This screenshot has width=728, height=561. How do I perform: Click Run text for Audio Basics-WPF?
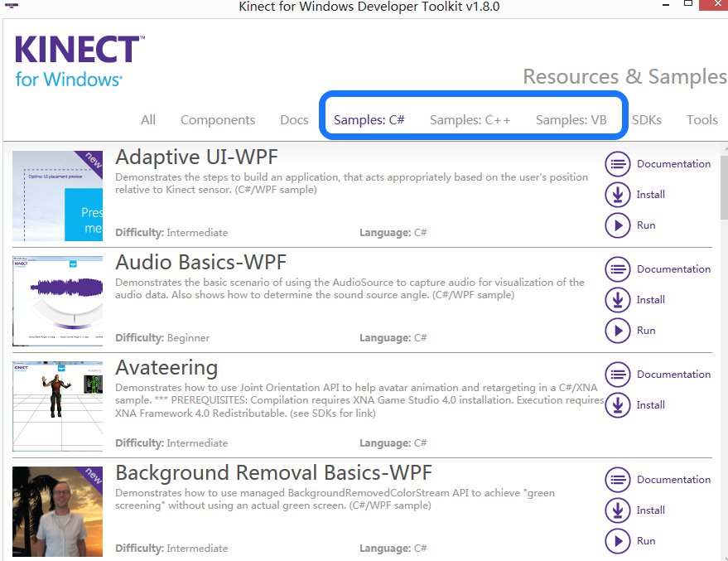646,331
